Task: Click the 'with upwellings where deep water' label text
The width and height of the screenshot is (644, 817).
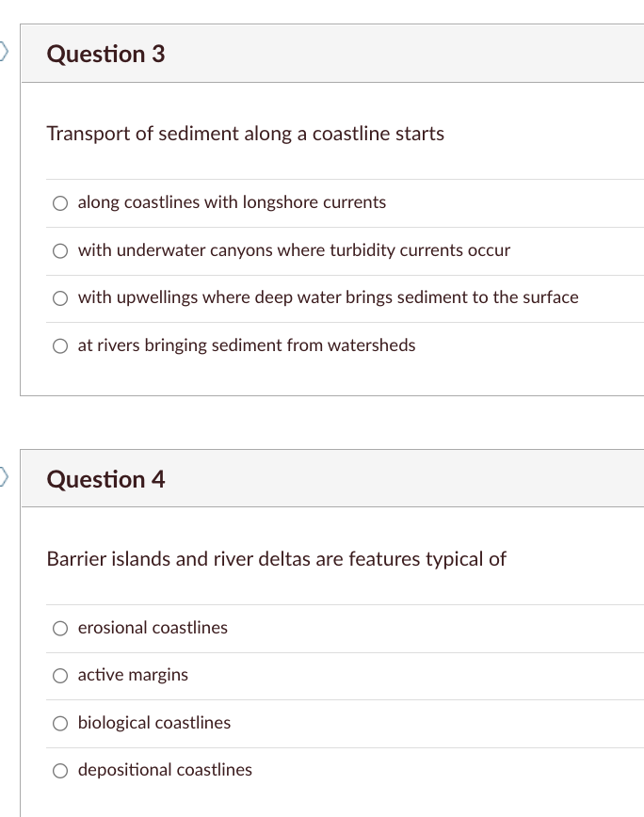Action: [x=328, y=297]
